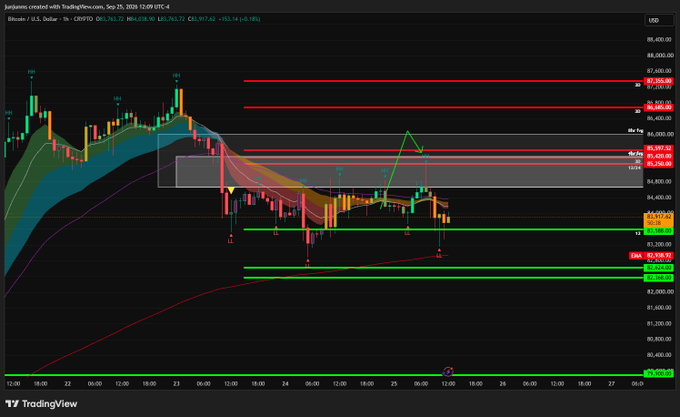
Task: Click date label 27 on time axis
Action: click(x=611, y=384)
